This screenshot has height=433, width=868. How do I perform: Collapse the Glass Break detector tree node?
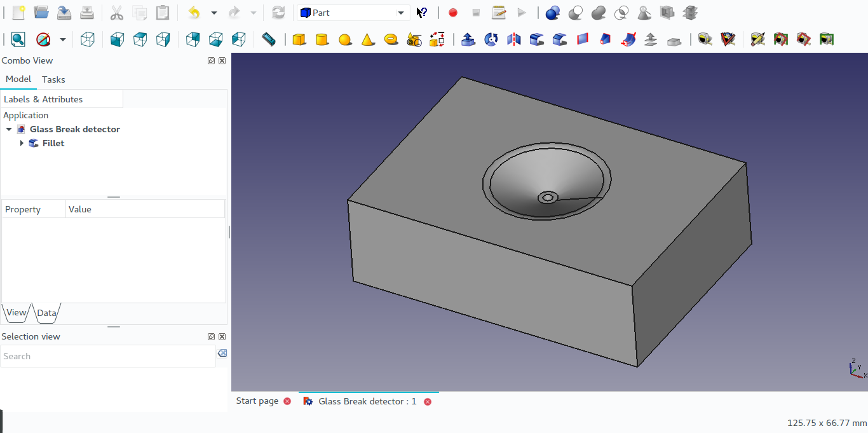9,129
